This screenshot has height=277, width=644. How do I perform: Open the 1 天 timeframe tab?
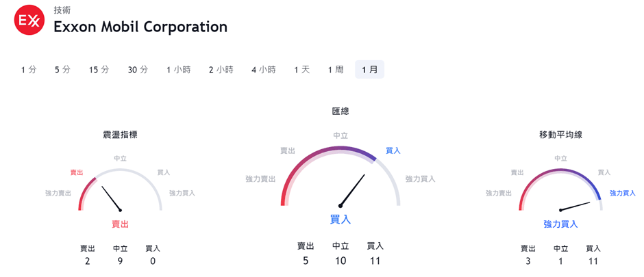(x=302, y=70)
